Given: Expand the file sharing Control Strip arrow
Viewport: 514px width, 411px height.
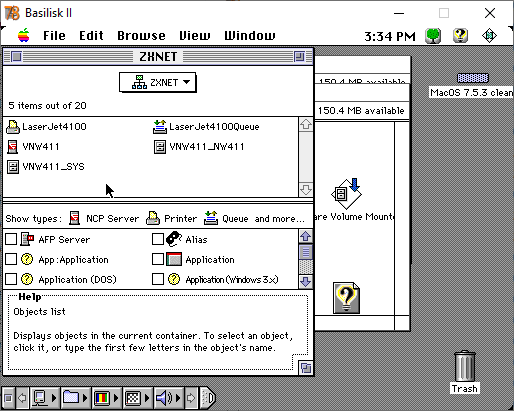Looking at the screenshot, I should [x=85, y=398].
